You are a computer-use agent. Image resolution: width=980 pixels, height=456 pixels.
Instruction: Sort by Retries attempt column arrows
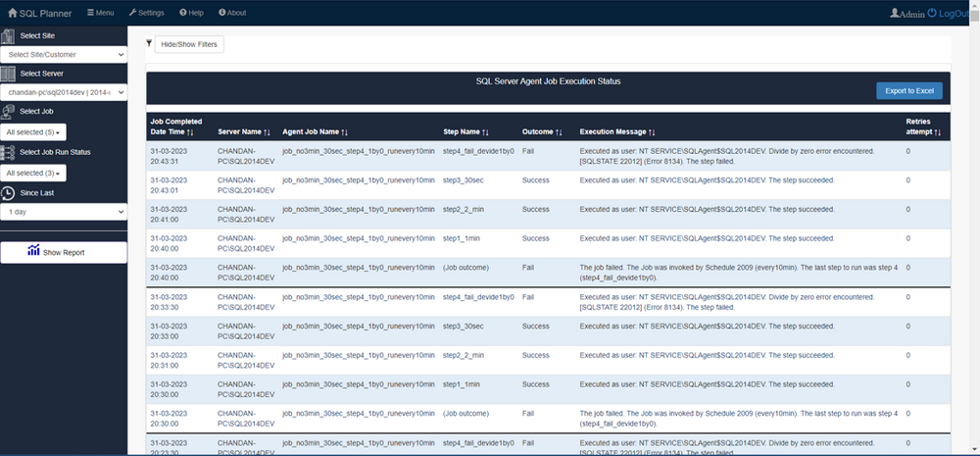point(937,131)
